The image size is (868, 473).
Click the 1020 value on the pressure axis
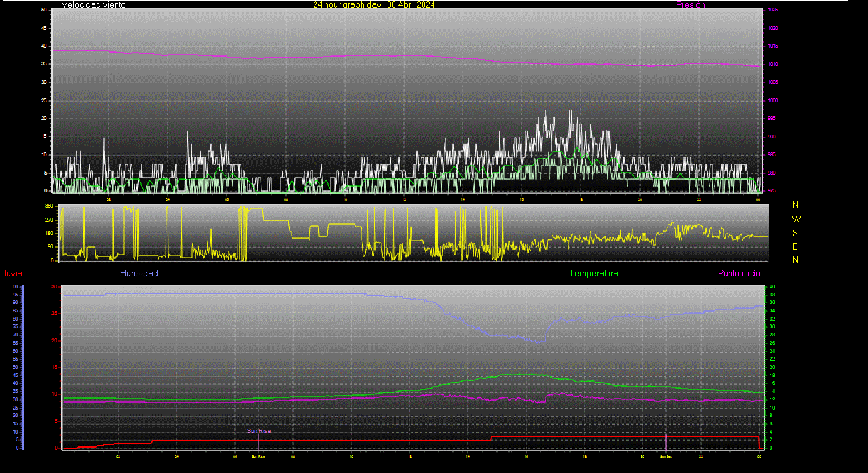pyautogui.click(x=772, y=29)
